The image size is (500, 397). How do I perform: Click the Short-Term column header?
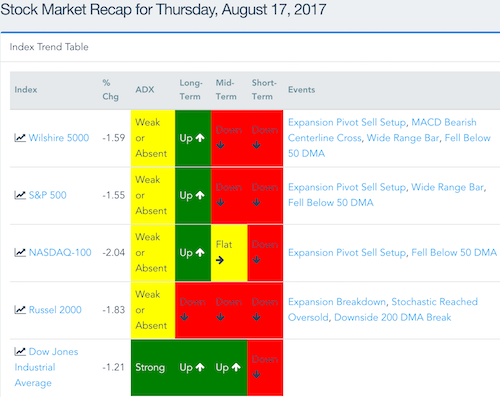coord(264,90)
